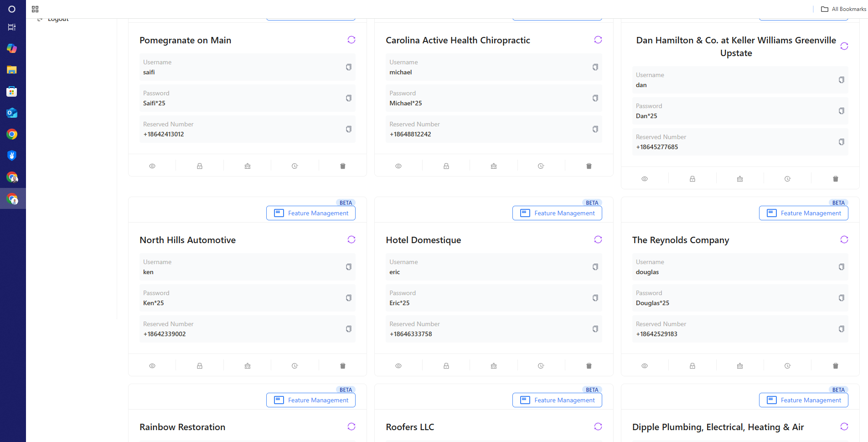Toggle eye icon under Dan Hamilton card
The width and height of the screenshot is (868, 442).
(x=645, y=179)
